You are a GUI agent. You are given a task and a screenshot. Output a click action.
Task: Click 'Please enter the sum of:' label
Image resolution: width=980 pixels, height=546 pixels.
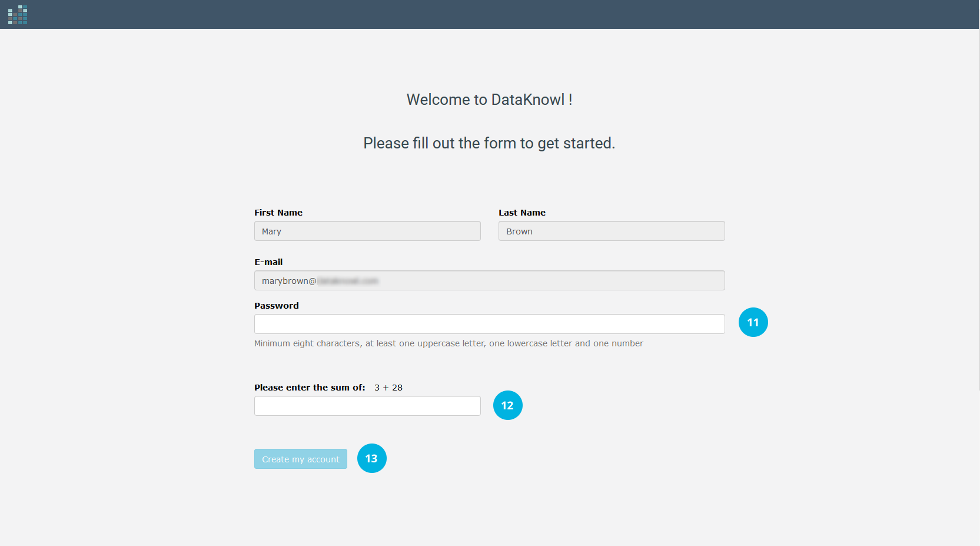pyautogui.click(x=310, y=388)
